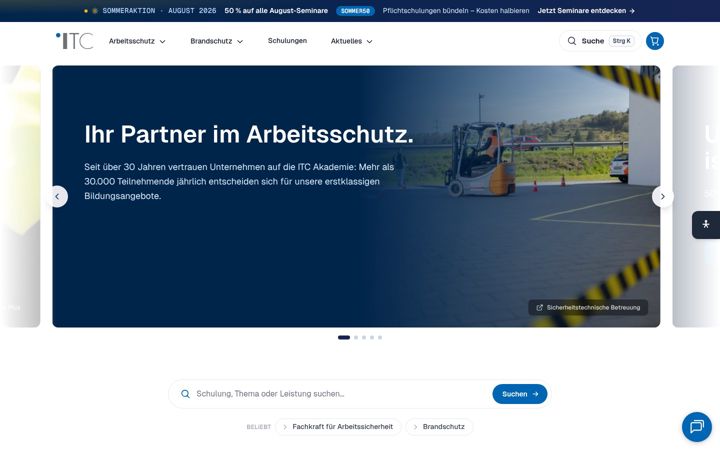Expand the Arbeitsschutz menu
This screenshot has height=450, width=720.
coord(137,41)
